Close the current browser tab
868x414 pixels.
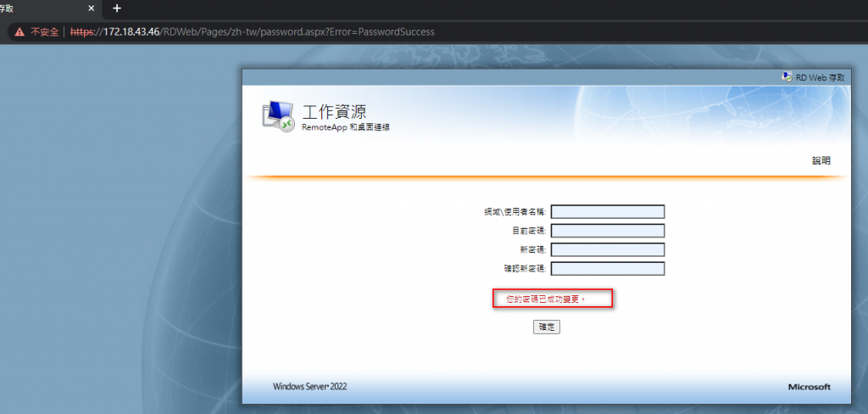click(92, 8)
